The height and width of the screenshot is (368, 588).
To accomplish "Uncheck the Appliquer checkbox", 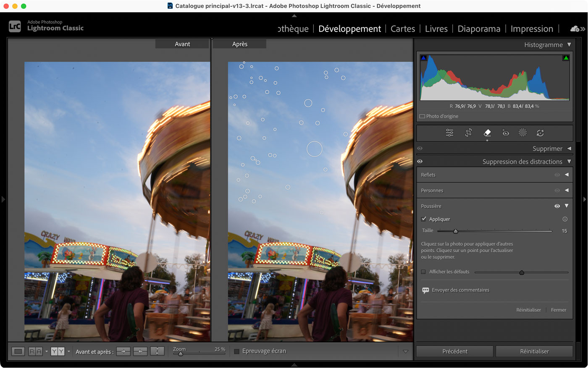I will coord(424,219).
